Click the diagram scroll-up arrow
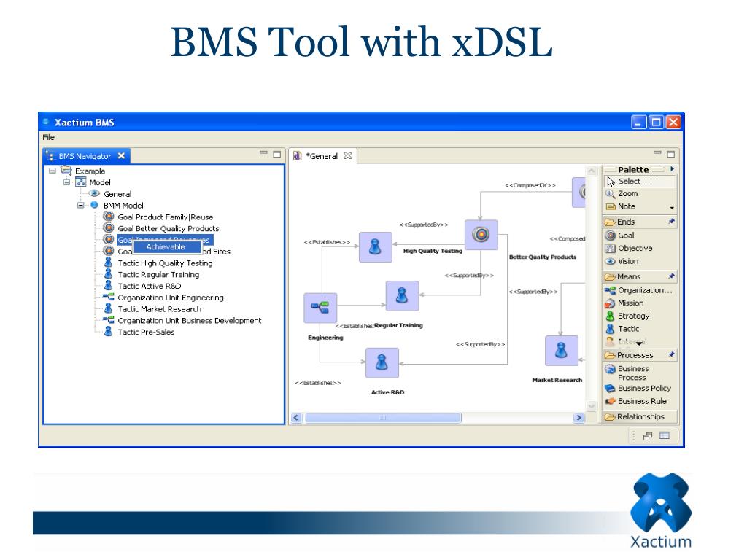The width and height of the screenshot is (747, 560). pyautogui.click(x=591, y=171)
